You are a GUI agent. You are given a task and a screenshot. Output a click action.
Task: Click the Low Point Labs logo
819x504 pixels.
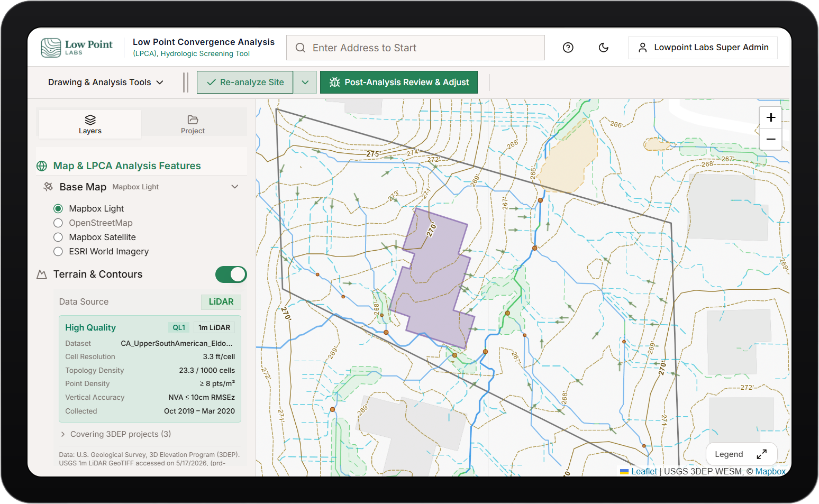click(x=77, y=48)
